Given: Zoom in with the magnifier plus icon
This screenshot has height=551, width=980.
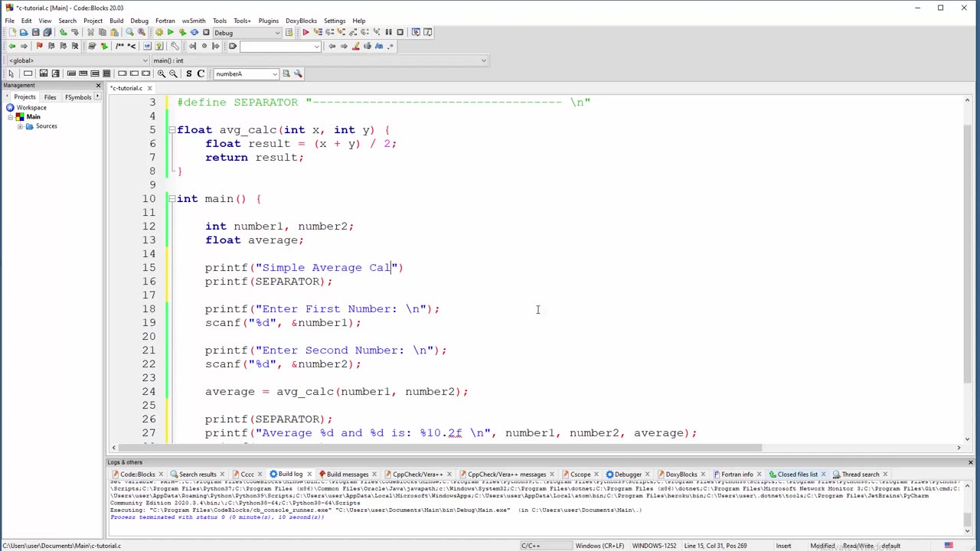Looking at the screenshot, I should click(x=162, y=73).
